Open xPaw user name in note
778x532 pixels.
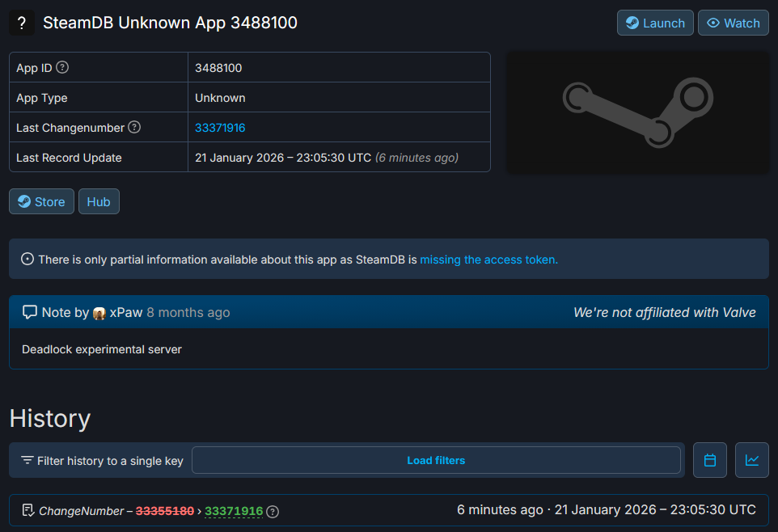[126, 313]
